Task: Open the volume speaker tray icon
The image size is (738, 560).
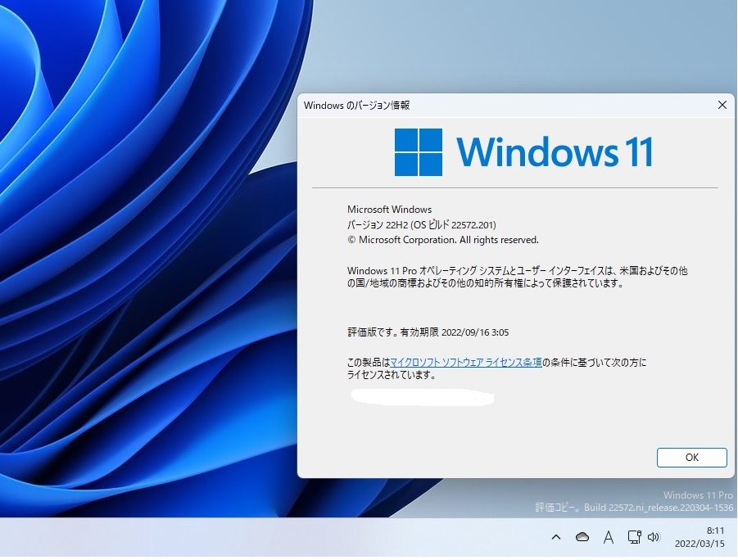Action: tap(654, 537)
